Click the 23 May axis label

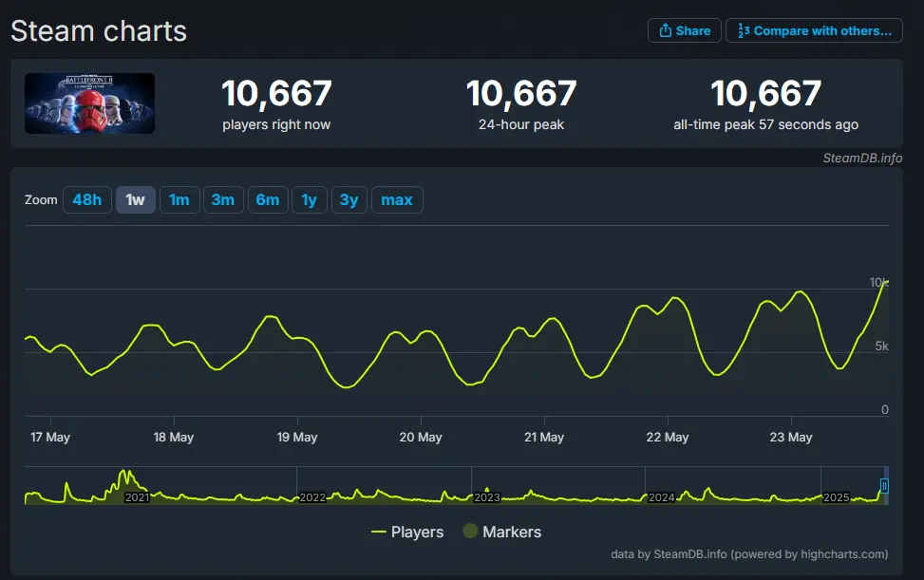click(x=791, y=437)
